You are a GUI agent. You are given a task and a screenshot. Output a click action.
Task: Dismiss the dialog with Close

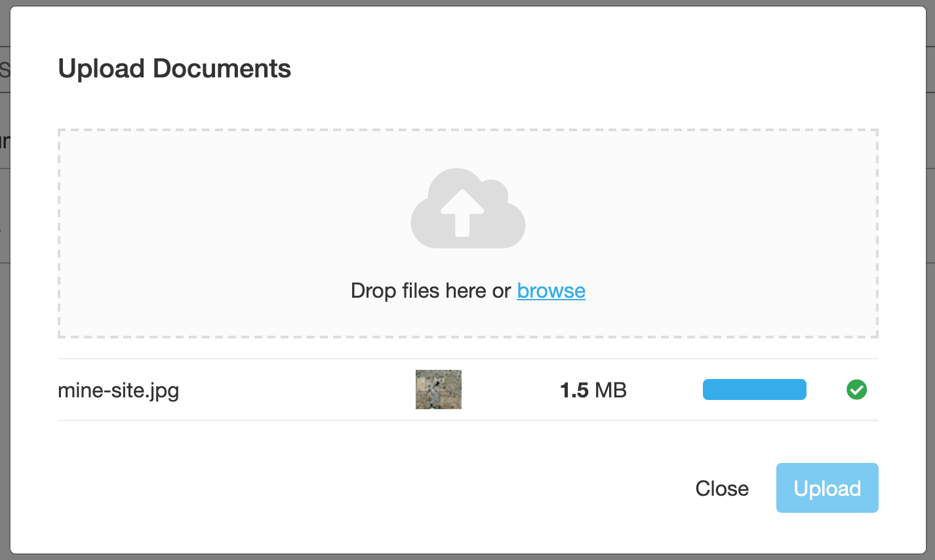(x=722, y=489)
